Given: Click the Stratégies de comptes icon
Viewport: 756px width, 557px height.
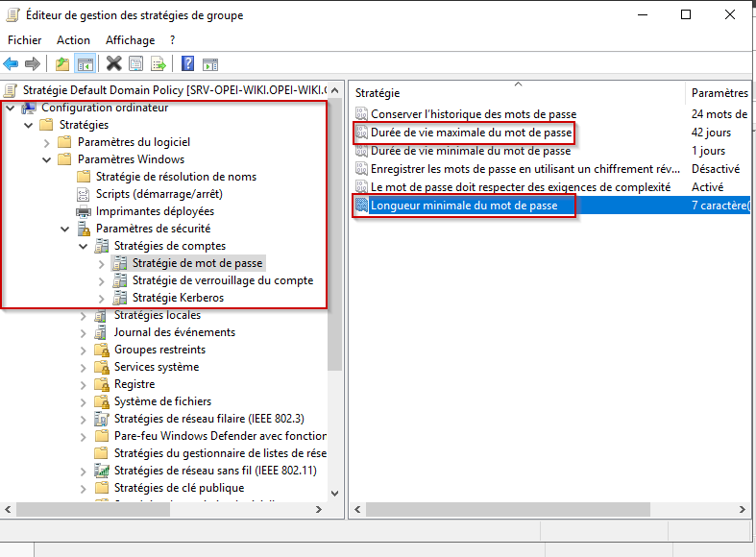Looking at the screenshot, I should [x=101, y=246].
